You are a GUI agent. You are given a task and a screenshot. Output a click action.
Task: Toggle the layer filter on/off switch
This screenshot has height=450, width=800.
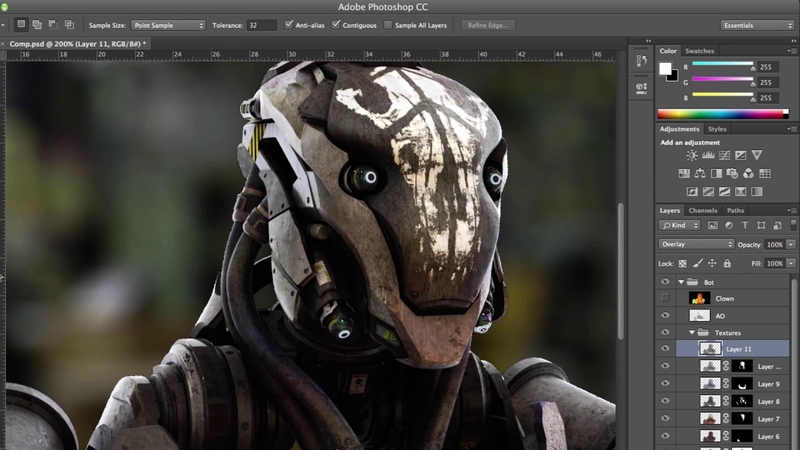(793, 225)
